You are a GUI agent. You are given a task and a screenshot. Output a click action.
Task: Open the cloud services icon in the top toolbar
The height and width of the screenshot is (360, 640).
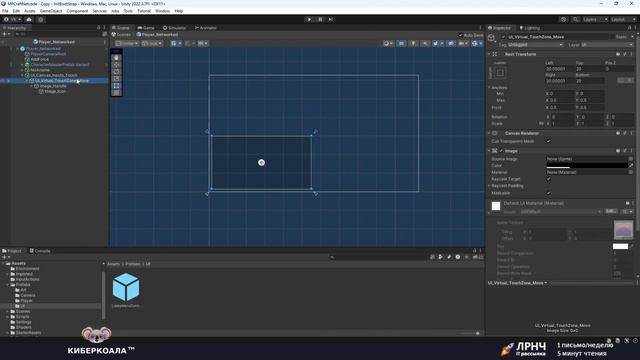point(29,19)
